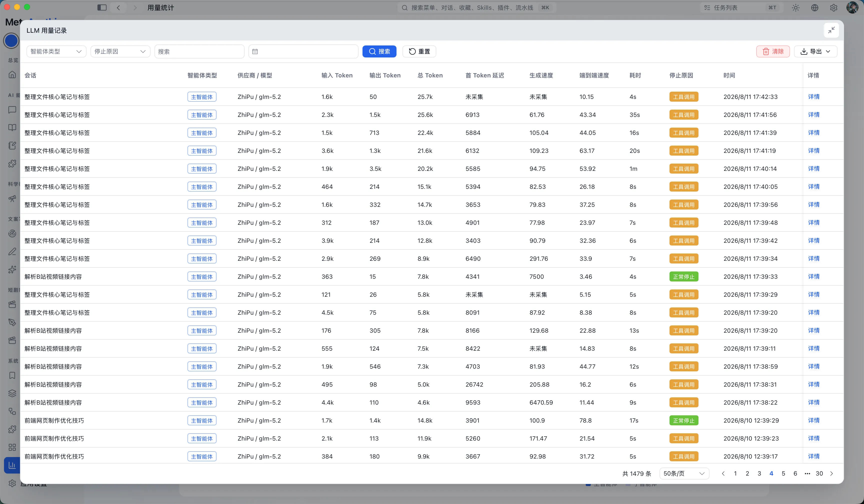
Task: Open usage statistics bar-chart icon in sidebar
Action: 12,465
